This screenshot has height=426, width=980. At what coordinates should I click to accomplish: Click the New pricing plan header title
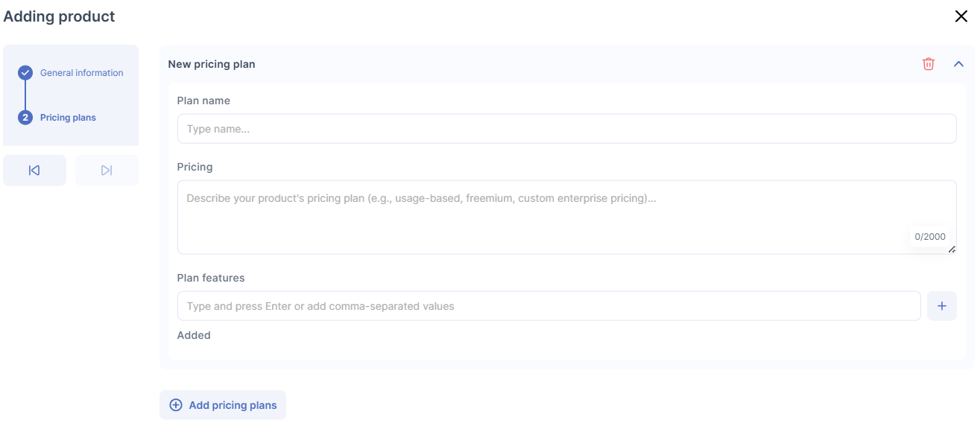(212, 64)
